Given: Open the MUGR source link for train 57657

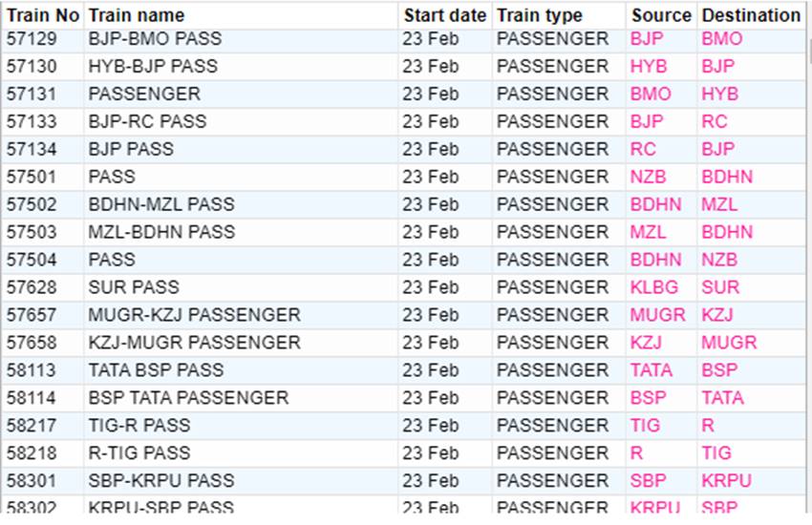Looking at the screenshot, I should coord(657,314).
